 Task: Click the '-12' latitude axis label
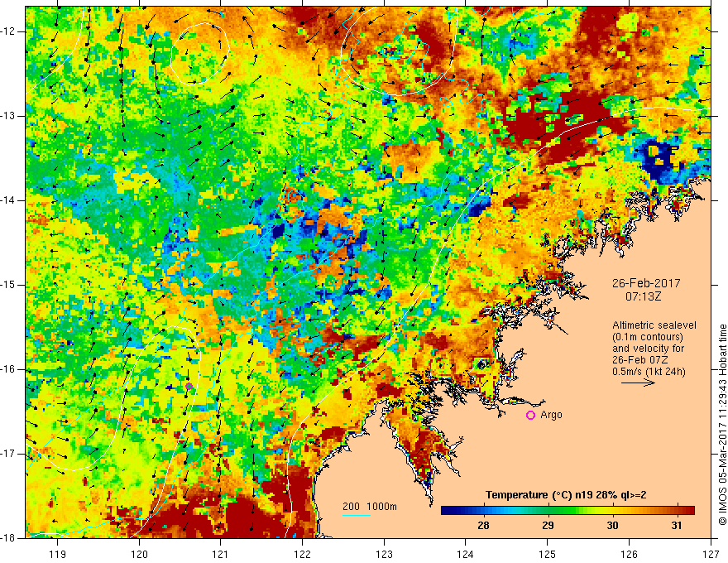click(x=9, y=31)
